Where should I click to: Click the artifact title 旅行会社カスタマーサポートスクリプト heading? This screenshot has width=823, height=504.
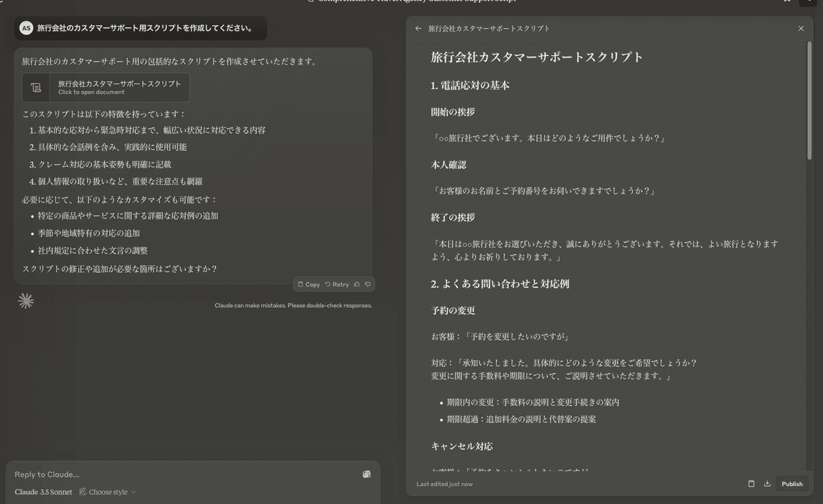[537, 57]
